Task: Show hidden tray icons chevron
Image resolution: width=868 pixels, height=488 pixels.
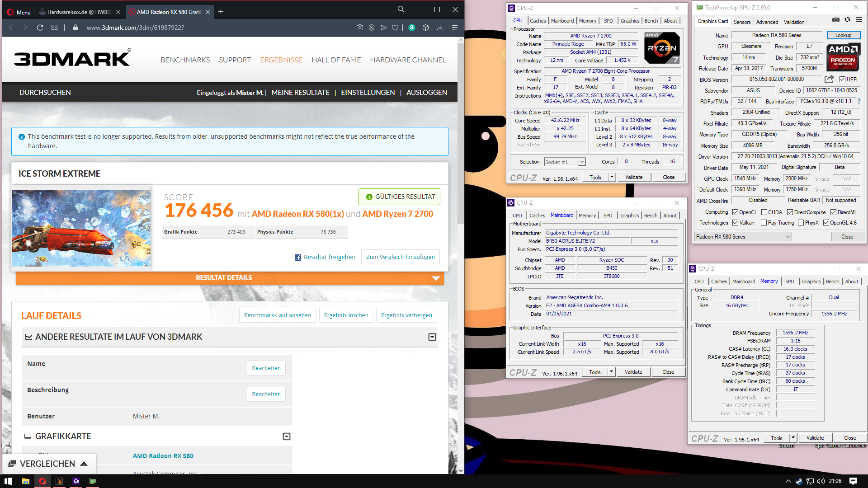Action: (x=788, y=481)
